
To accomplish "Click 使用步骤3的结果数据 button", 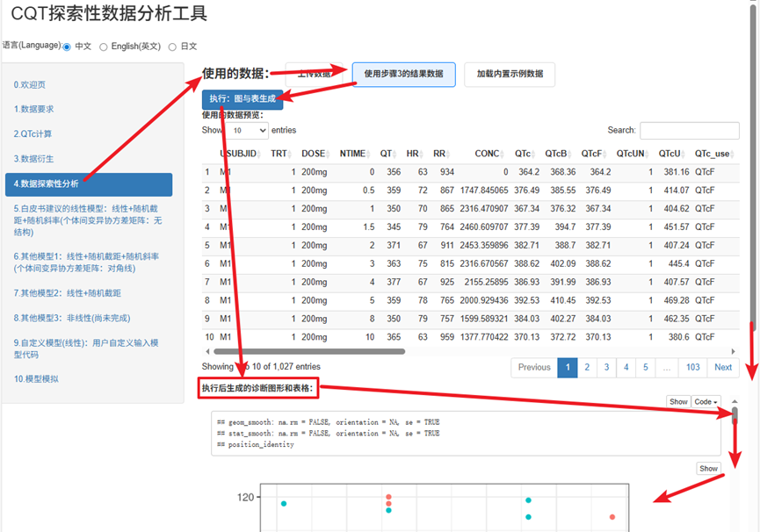I will pos(403,75).
